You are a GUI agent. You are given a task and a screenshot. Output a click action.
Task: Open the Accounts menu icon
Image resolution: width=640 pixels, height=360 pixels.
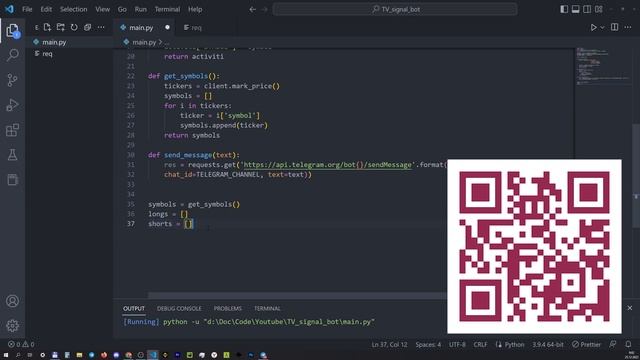pyautogui.click(x=13, y=301)
